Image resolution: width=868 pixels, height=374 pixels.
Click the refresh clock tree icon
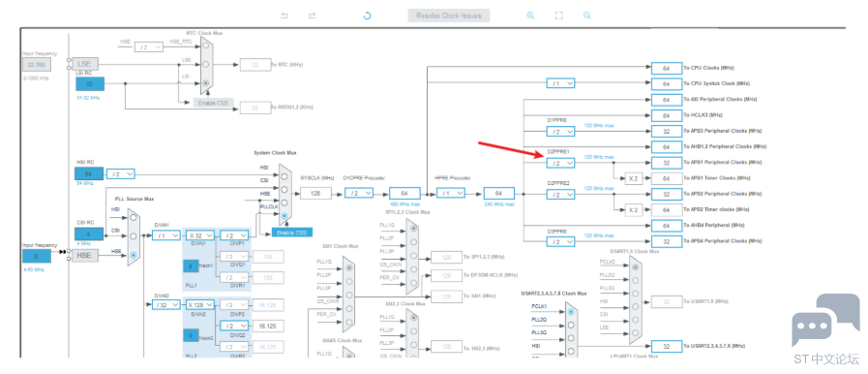(x=367, y=16)
